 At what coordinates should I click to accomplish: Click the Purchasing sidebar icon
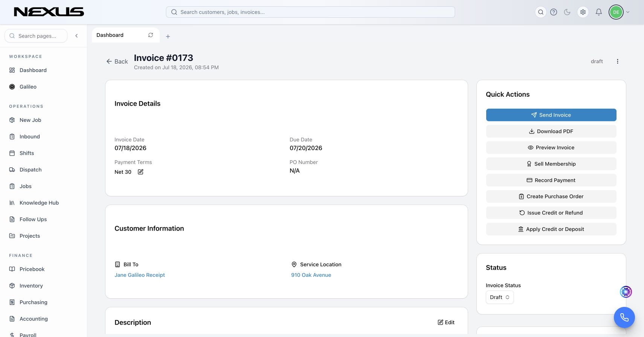tap(12, 302)
